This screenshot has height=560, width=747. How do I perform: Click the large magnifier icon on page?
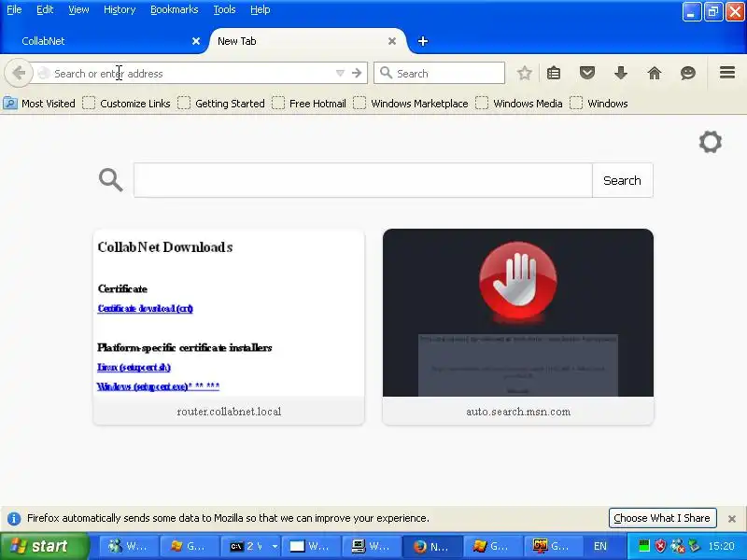pyautogui.click(x=110, y=180)
